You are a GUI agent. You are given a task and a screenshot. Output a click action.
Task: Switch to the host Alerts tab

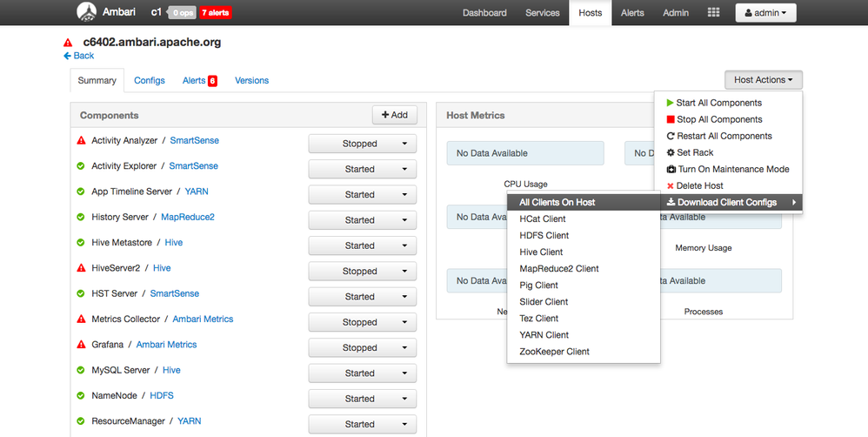pyautogui.click(x=200, y=81)
